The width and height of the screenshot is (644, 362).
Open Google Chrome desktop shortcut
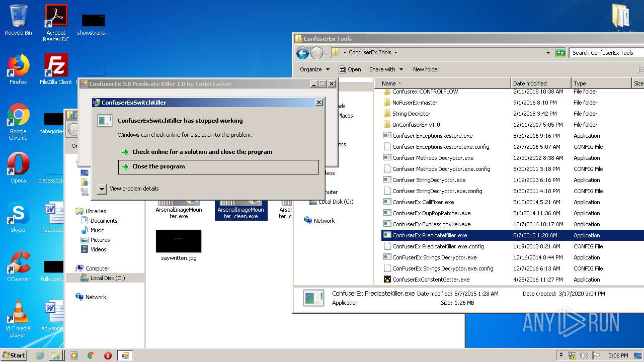click(x=18, y=122)
